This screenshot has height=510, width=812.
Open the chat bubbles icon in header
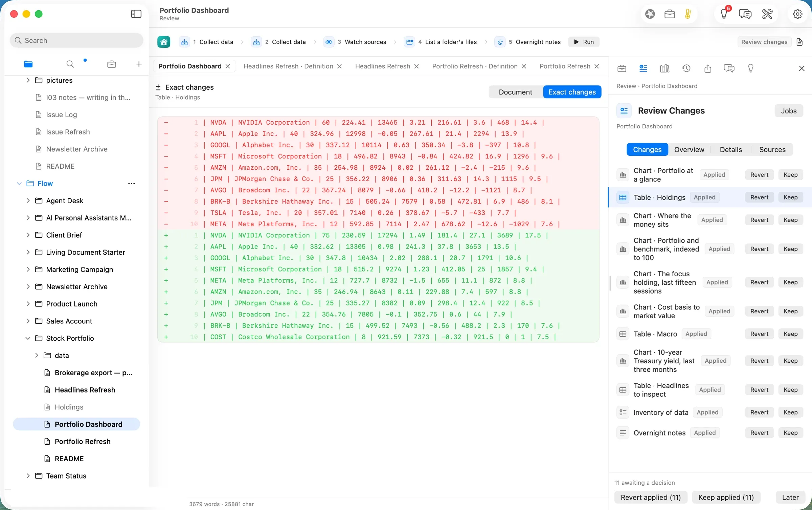pyautogui.click(x=745, y=14)
